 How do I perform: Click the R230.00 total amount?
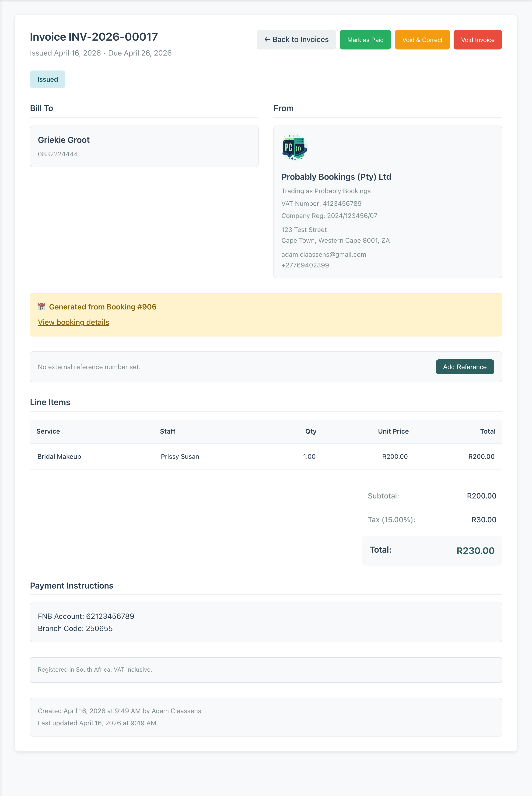475,551
